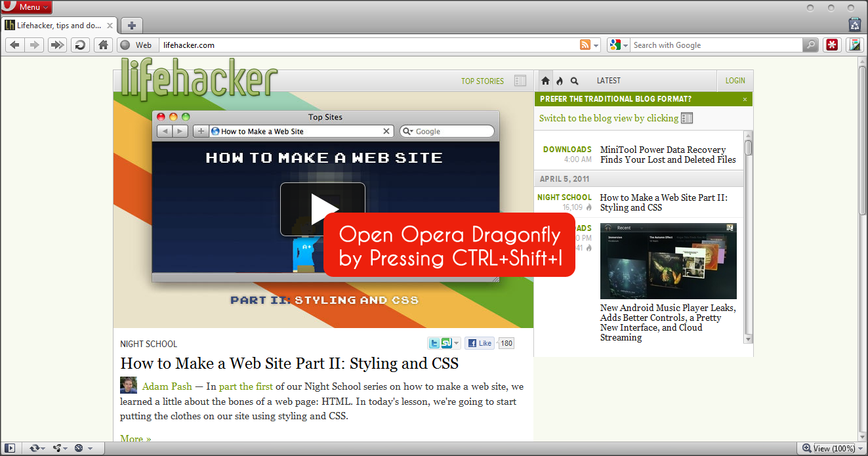Click into the Search with Google field

[716, 45]
